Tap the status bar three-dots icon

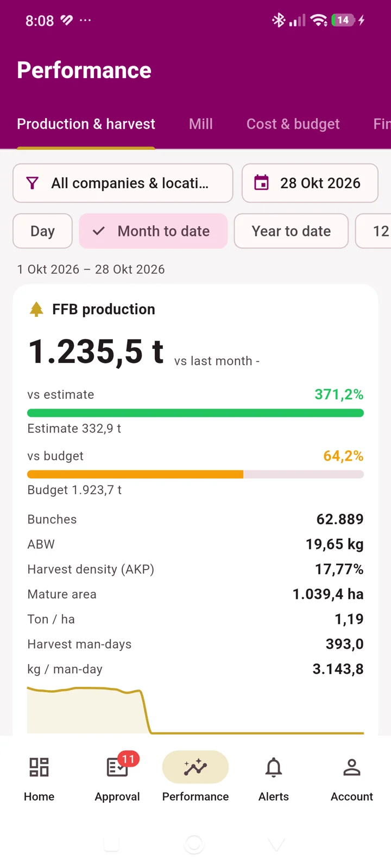85,21
